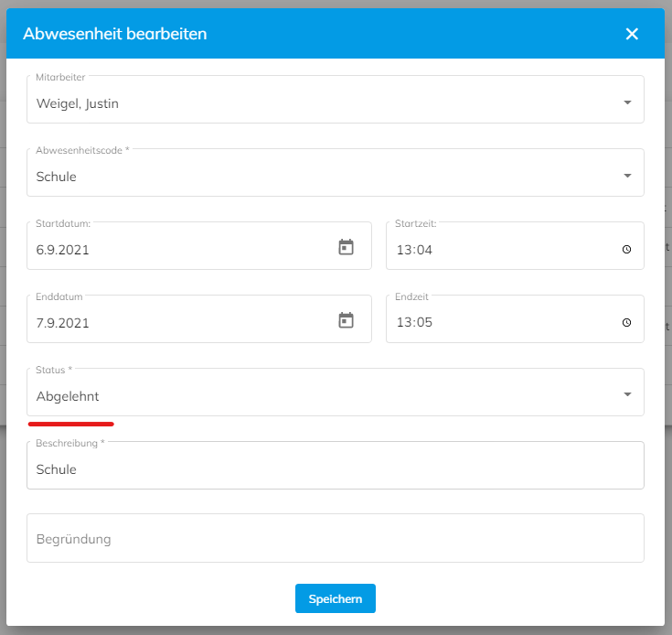Save changes with the Speichern button
The width and height of the screenshot is (672, 635).
pyautogui.click(x=336, y=598)
